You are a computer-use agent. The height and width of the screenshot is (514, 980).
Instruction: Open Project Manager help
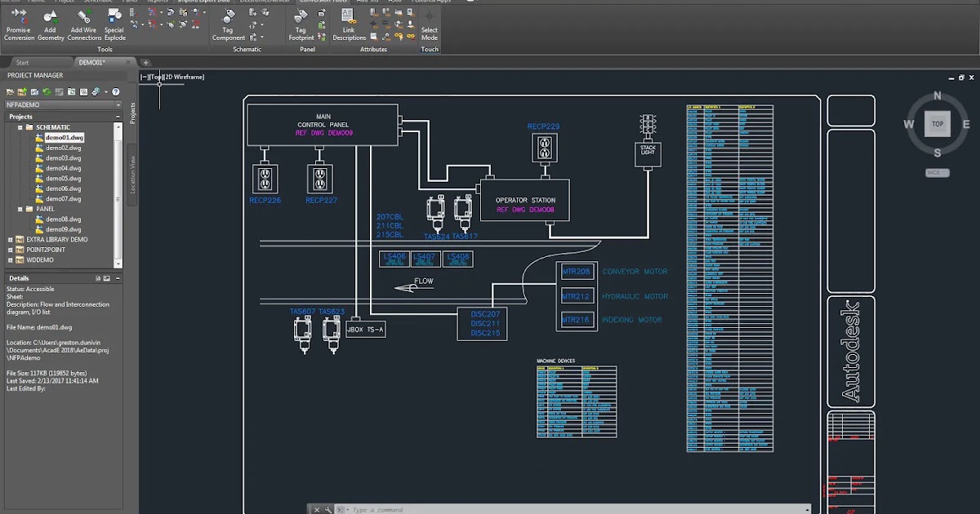pos(116,92)
